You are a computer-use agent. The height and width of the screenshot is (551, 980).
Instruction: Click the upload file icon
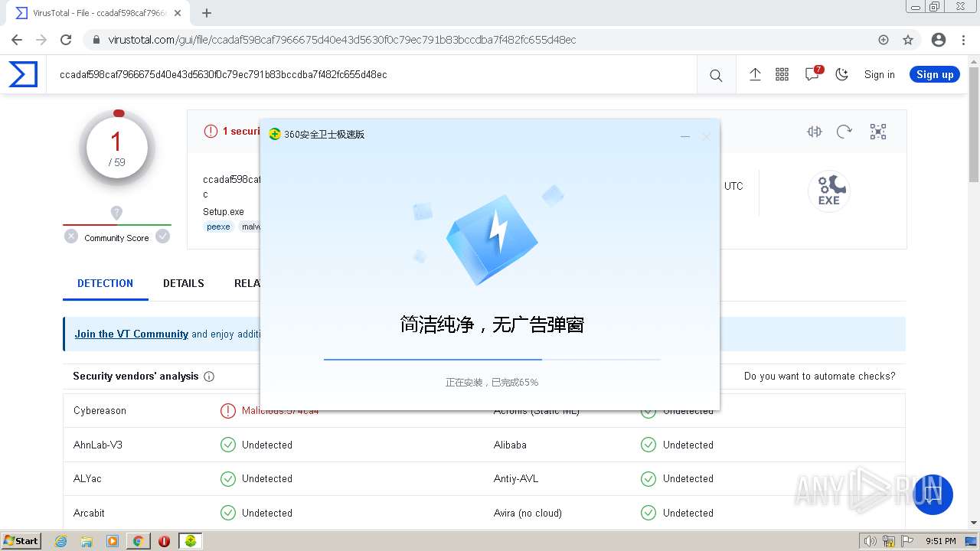pos(755,74)
